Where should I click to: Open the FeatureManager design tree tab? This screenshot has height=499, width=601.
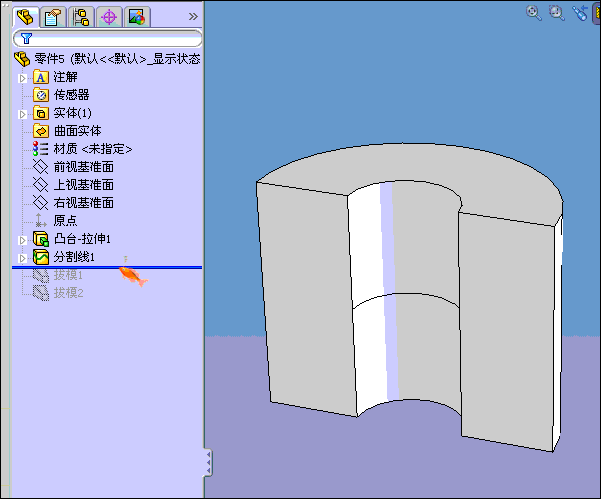click(25, 17)
